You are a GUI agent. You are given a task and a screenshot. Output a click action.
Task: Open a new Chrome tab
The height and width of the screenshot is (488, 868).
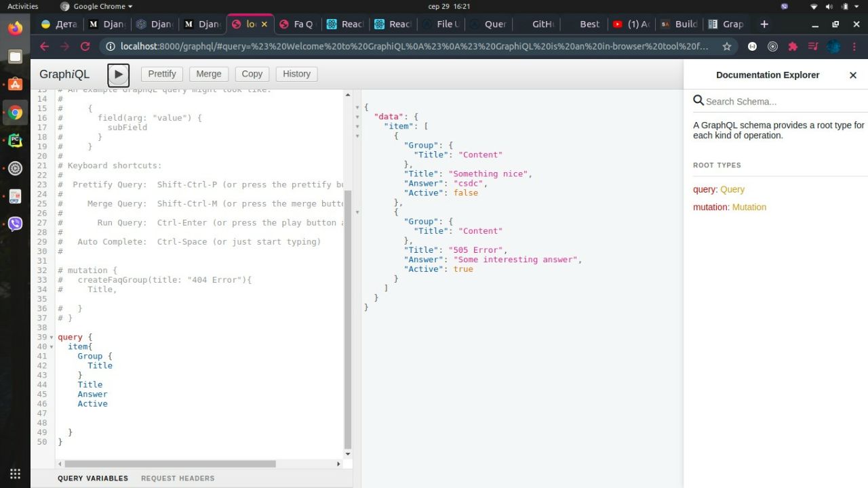point(764,24)
